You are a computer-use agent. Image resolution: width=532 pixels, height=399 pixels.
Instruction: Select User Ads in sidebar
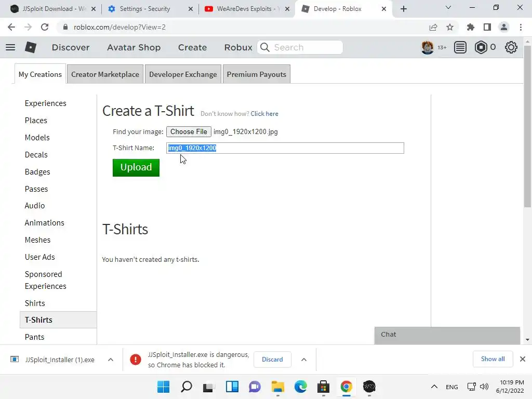point(39,257)
